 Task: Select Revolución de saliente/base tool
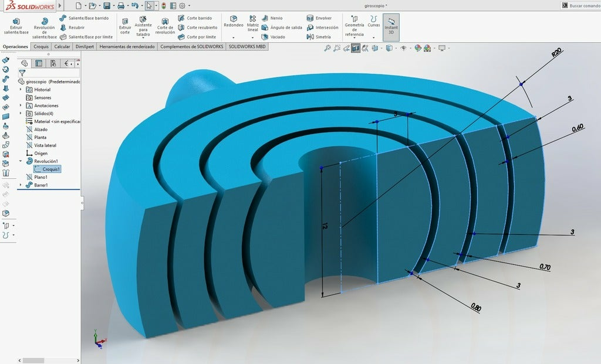click(45, 28)
